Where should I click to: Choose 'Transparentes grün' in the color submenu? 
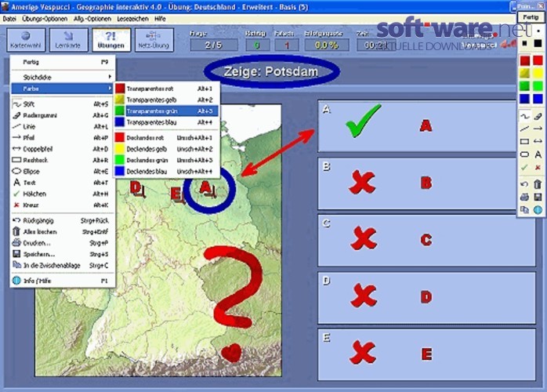point(167,111)
